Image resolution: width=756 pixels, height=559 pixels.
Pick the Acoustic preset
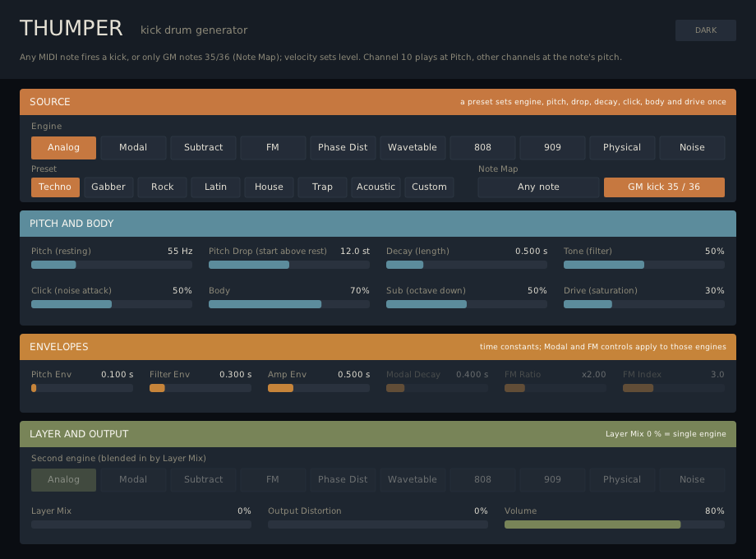(x=376, y=187)
